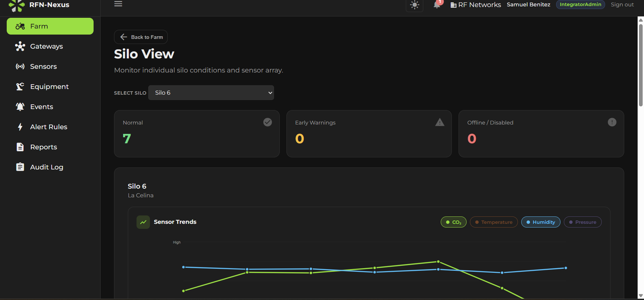Navigate to Alert Rules

point(50,127)
